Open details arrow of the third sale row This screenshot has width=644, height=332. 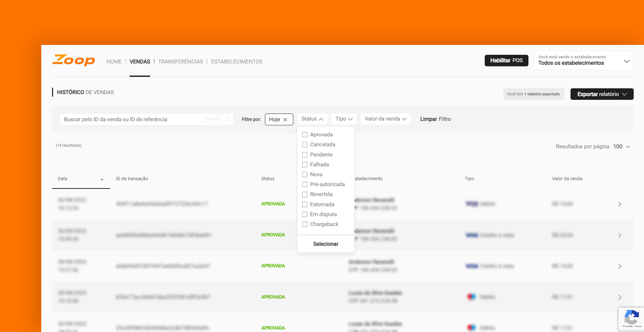(620, 266)
